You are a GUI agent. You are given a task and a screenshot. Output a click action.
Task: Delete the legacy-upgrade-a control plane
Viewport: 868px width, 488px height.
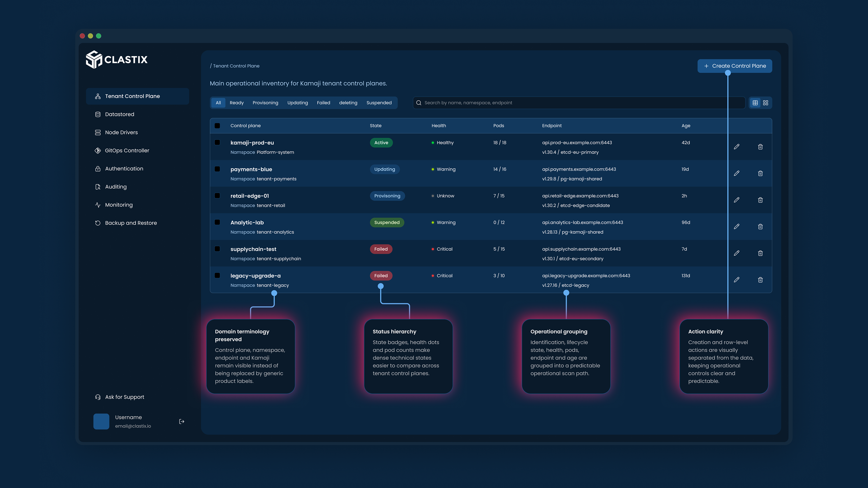760,280
